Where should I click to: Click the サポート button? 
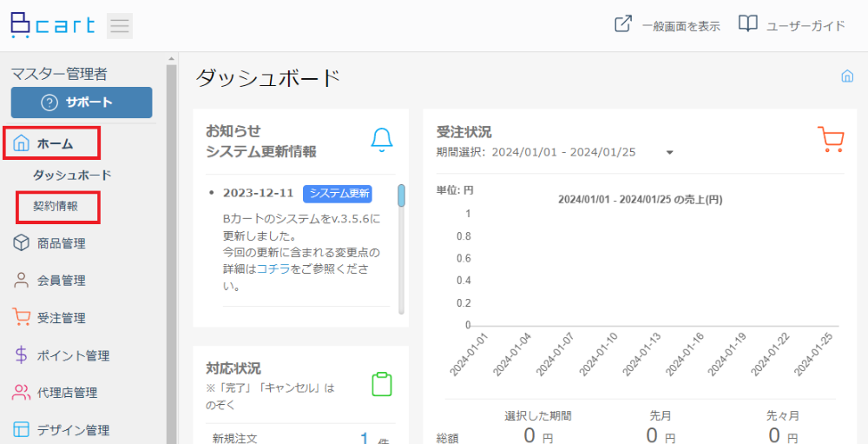[x=82, y=103]
